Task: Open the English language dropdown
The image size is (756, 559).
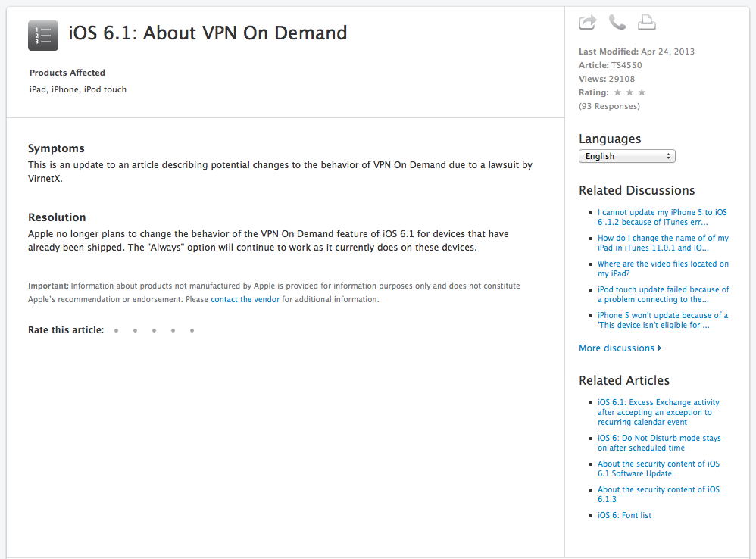Action: (626, 156)
